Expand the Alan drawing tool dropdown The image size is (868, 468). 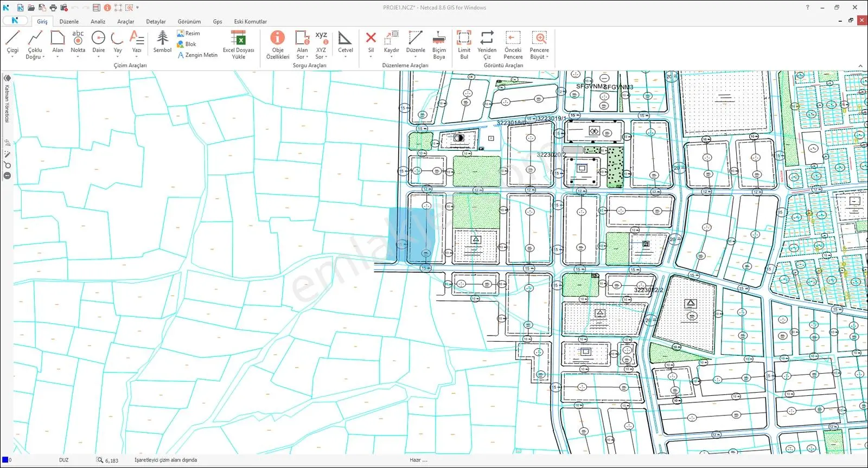point(58,56)
